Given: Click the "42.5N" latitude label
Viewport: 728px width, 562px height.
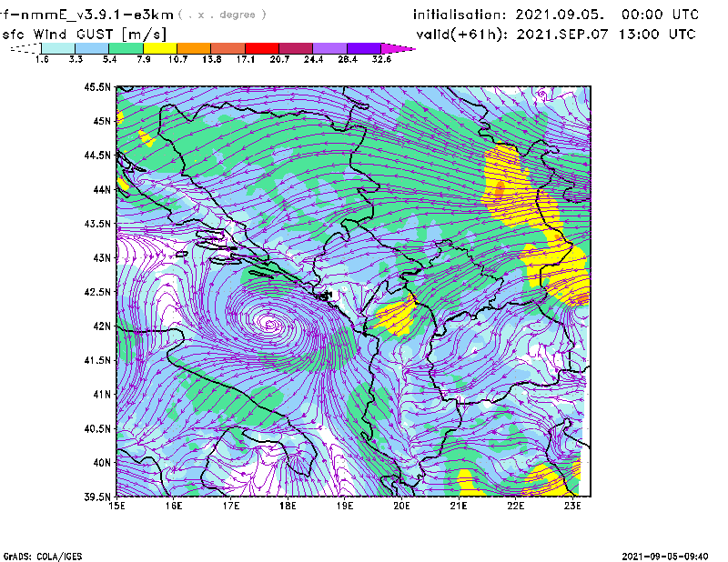Looking at the screenshot, I should (97, 292).
